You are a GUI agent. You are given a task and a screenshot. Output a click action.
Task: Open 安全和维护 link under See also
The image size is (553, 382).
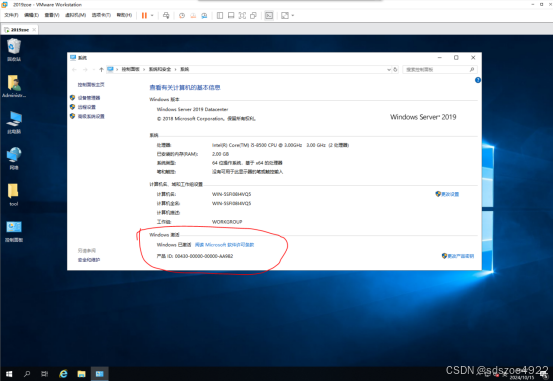pos(89,260)
